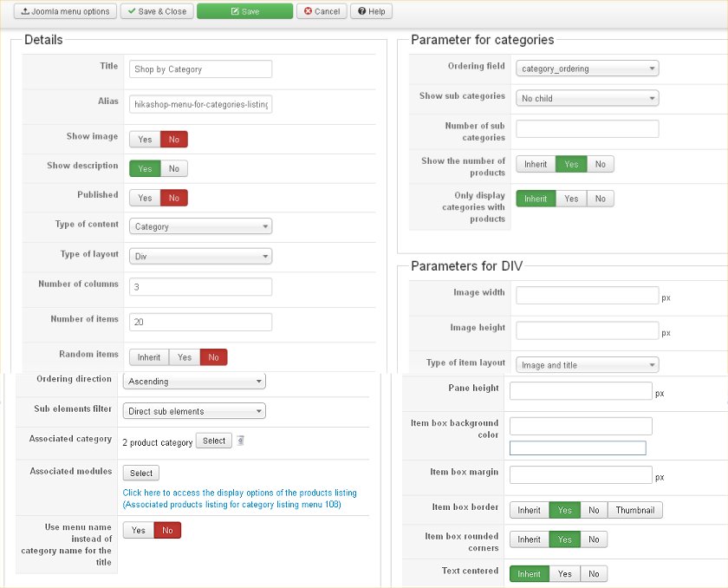This screenshot has width=728, height=588.
Task: Open the Type of content dropdown
Action: (x=200, y=226)
